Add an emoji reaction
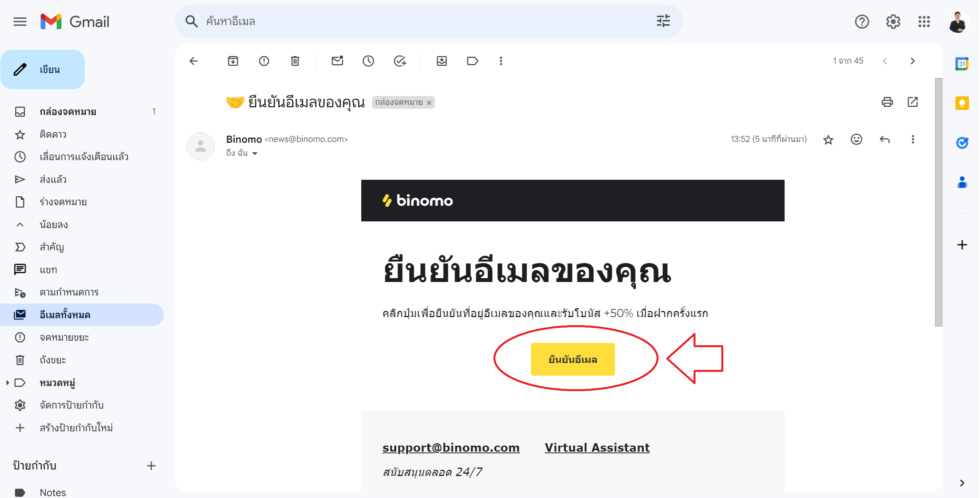Image resolution: width=980 pixels, height=498 pixels. click(x=856, y=139)
